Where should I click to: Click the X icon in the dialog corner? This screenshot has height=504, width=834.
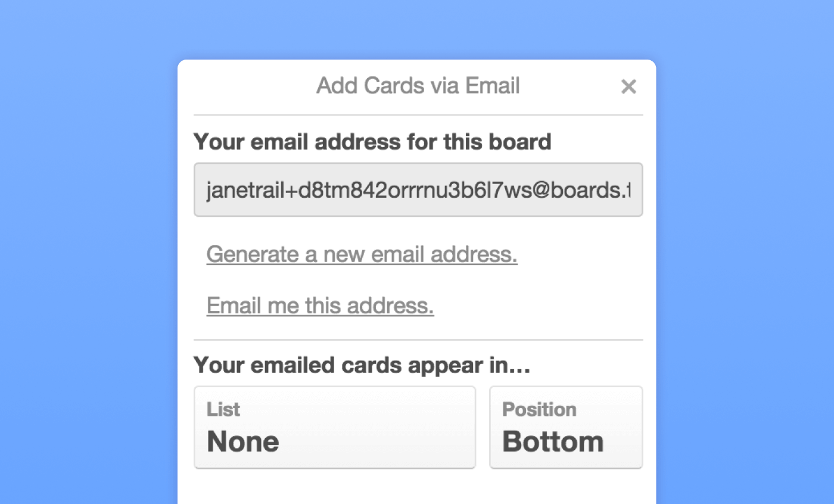[628, 86]
